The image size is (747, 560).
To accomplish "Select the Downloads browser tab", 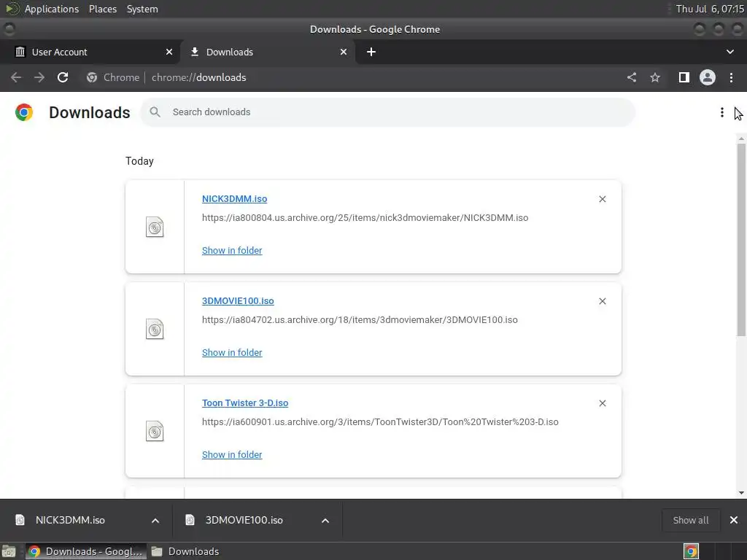I will coord(268,52).
